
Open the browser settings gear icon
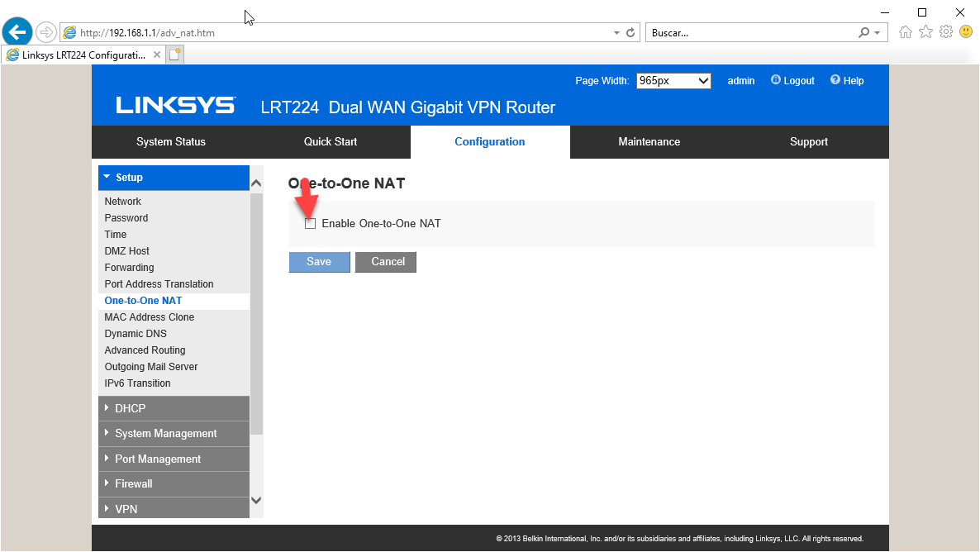[946, 32]
